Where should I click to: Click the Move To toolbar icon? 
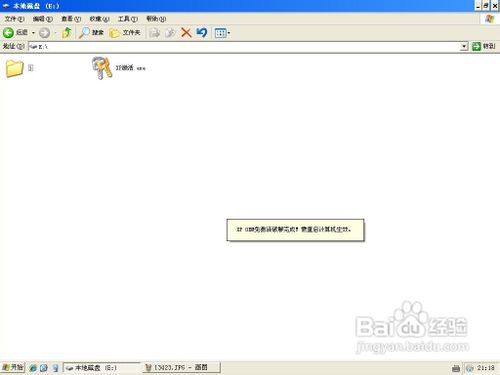pos(154,33)
